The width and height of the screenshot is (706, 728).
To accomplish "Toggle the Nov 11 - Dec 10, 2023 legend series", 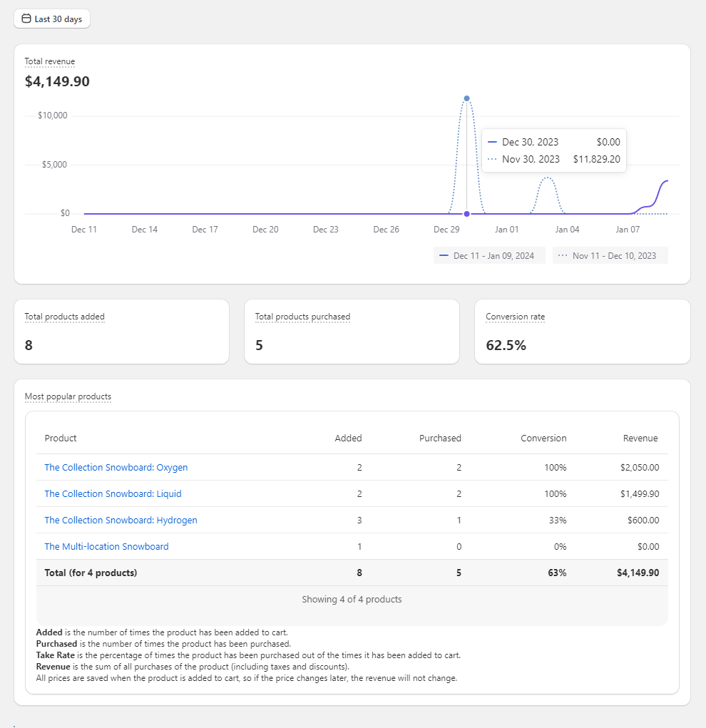I will (610, 255).
